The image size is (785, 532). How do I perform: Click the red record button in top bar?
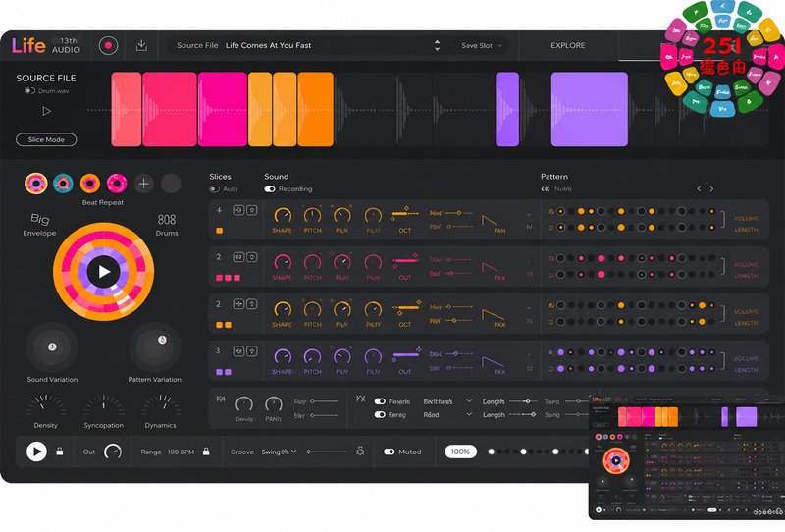pos(108,45)
